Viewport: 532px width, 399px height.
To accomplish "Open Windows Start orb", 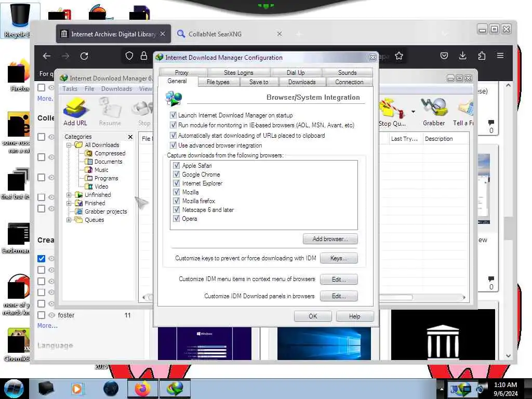I will 14,389.
